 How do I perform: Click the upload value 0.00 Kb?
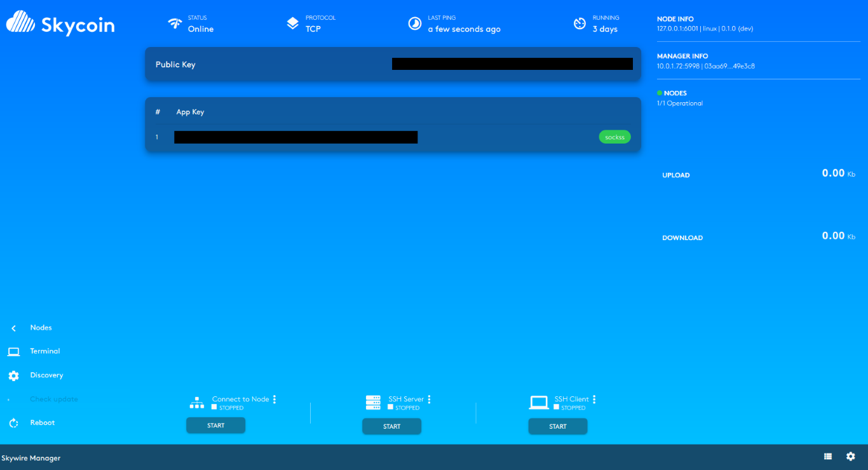click(x=839, y=173)
